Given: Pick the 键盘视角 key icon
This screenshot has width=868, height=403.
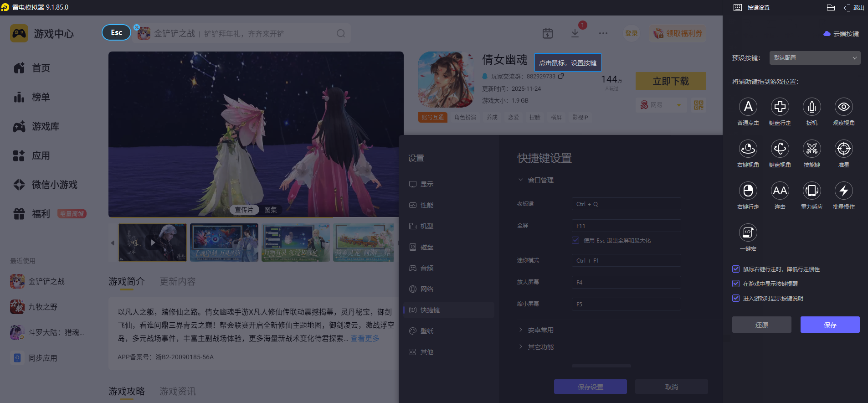Looking at the screenshot, I should click(x=780, y=149).
